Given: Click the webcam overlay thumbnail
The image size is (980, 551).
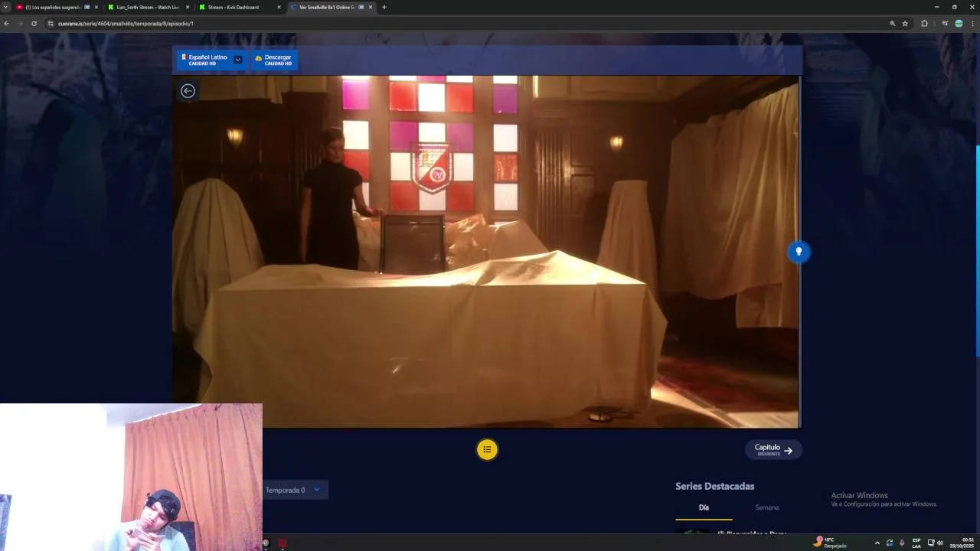Looking at the screenshot, I should (x=131, y=477).
